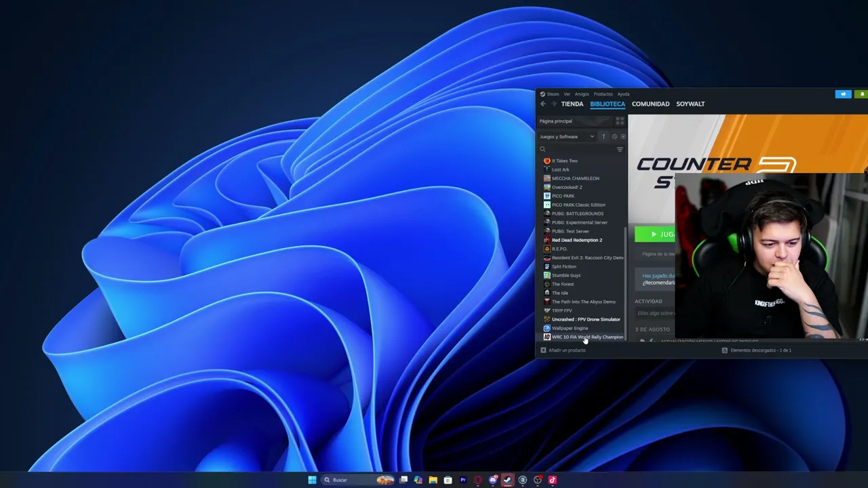Image resolution: width=868 pixels, height=488 pixels.
Task: Click the green JUGAR play button
Action: [x=655, y=235]
